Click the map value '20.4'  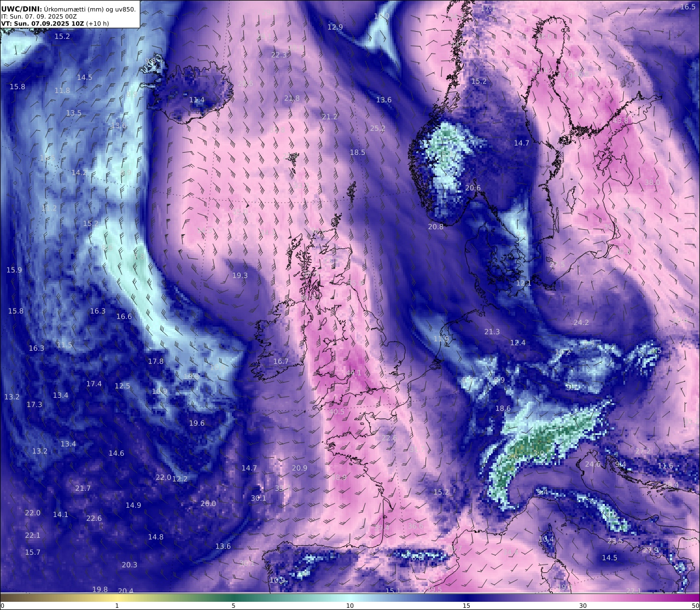[x=126, y=590]
